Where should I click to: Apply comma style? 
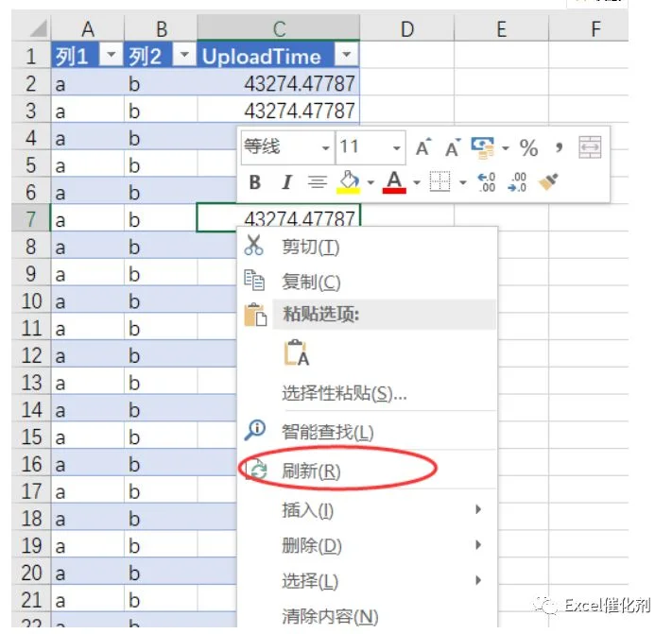[559, 147]
